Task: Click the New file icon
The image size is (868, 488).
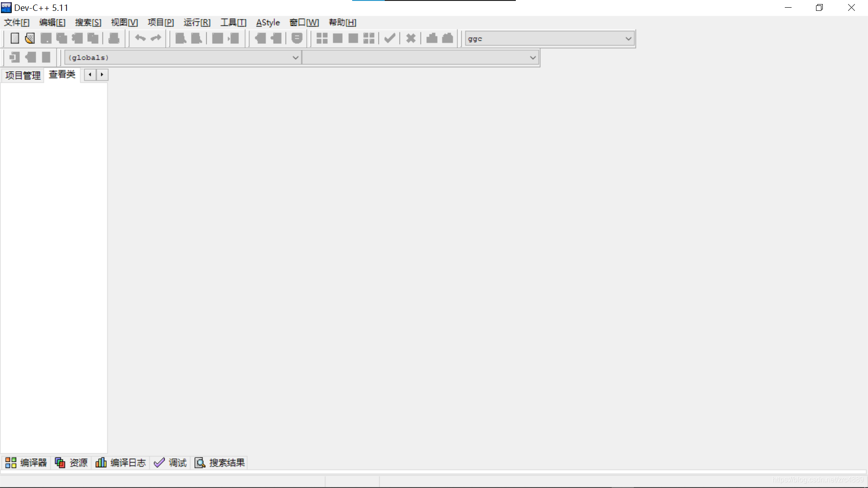Action: click(15, 38)
